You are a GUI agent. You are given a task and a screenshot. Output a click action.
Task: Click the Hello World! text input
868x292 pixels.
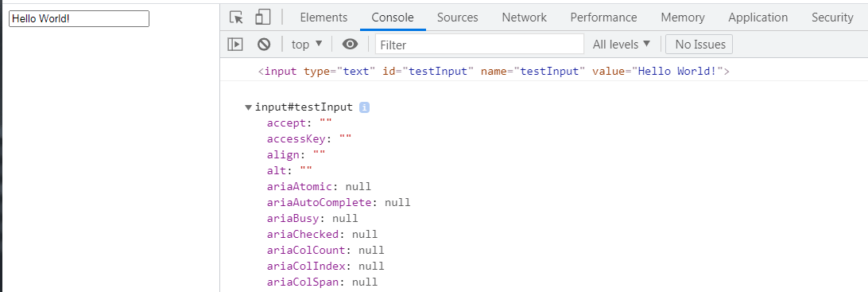(79, 19)
